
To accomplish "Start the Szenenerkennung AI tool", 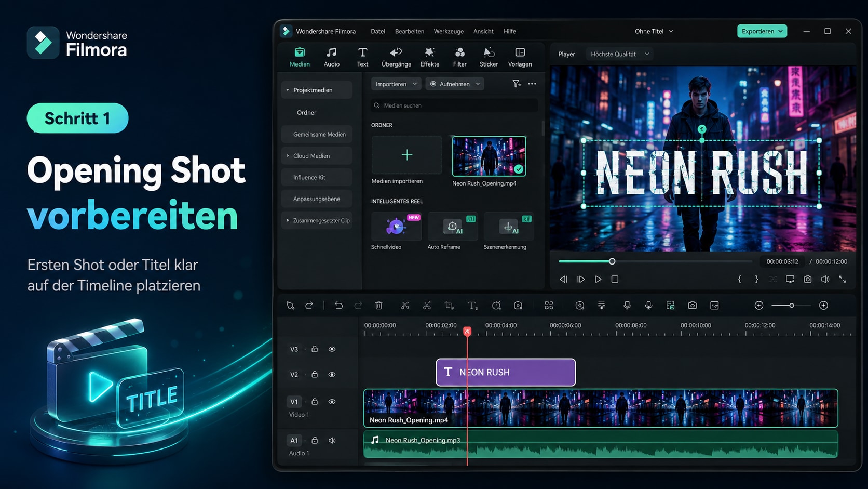I will [x=509, y=227].
